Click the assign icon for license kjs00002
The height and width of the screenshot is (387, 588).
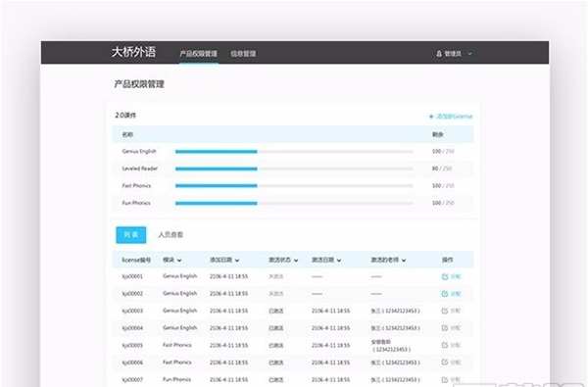(445, 294)
